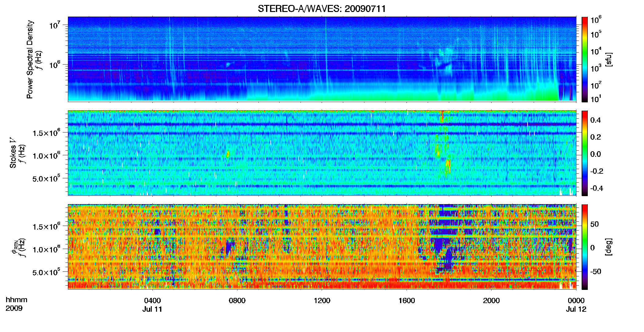This screenshot has width=644, height=332.
Task: Click the 1.0×10^6 tick in phi RTN panel
Action: 46,249
